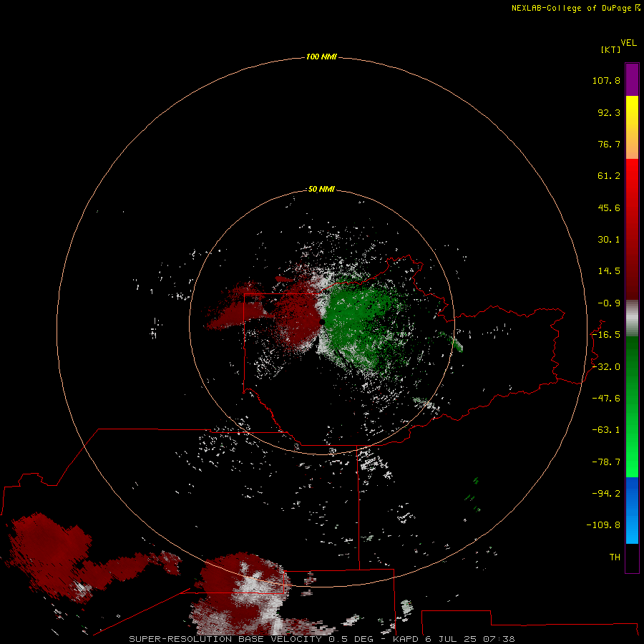The height and width of the screenshot is (644, 644).
Task: Click the [KT] units label
Action: (x=610, y=49)
